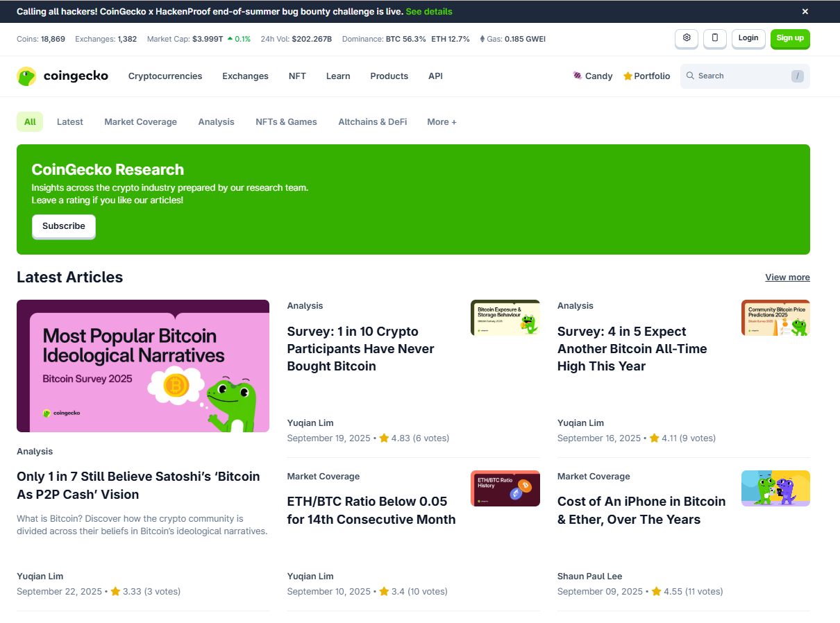Click View more for latest articles
This screenshot has width=840, height=623.
(x=787, y=278)
